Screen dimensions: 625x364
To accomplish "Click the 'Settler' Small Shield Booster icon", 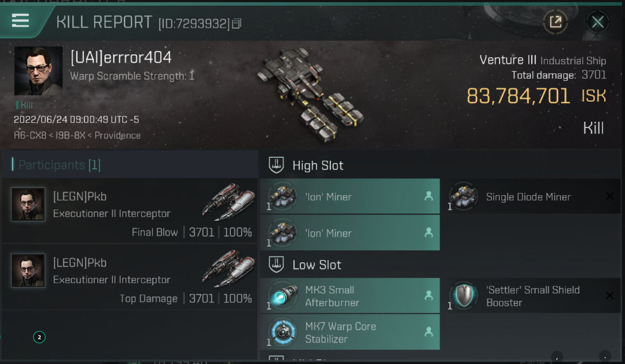I will 464,295.
